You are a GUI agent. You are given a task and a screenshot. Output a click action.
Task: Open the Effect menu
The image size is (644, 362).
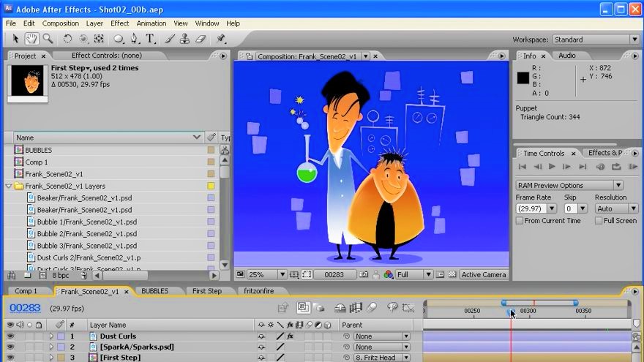coord(119,23)
